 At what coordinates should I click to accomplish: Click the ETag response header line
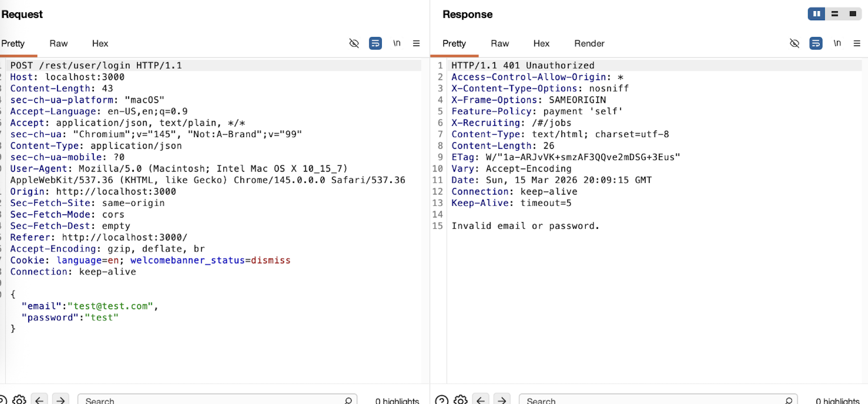coord(566,157)
